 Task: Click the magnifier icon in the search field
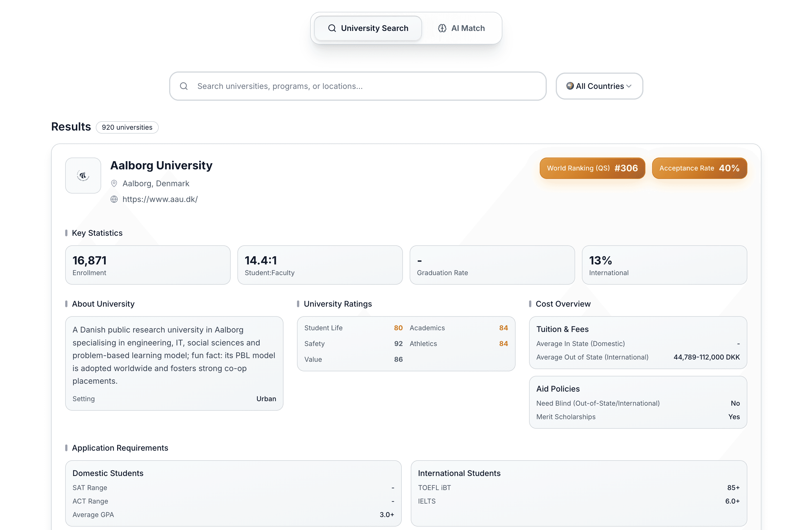184,86
